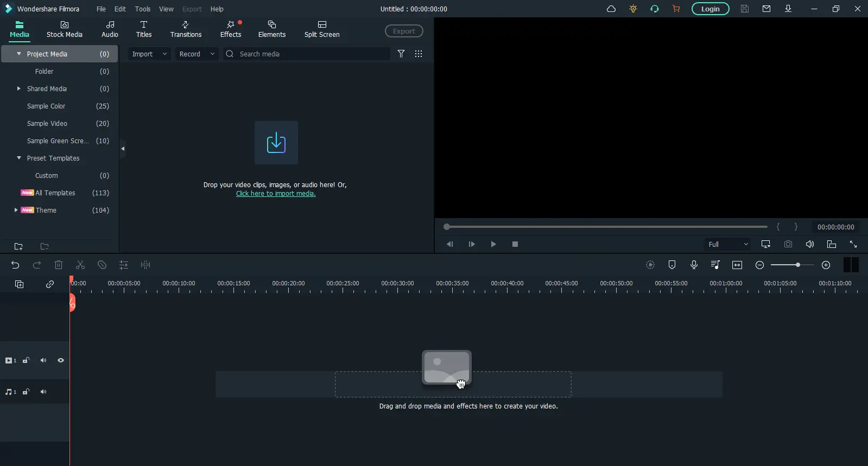Click the add new folder icon
868x466 pixels.
coord(18,246)
